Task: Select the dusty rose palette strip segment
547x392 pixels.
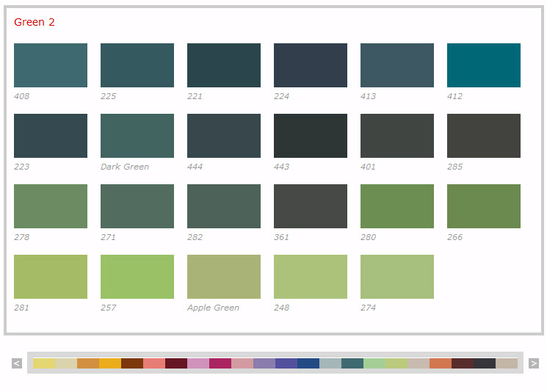Action: pos(242,363)
